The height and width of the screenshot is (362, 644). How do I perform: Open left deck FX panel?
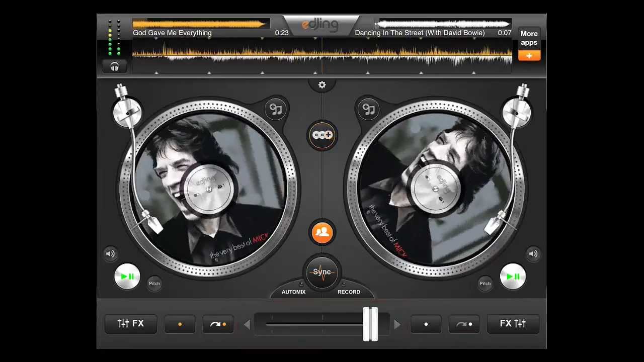[131, 324]
